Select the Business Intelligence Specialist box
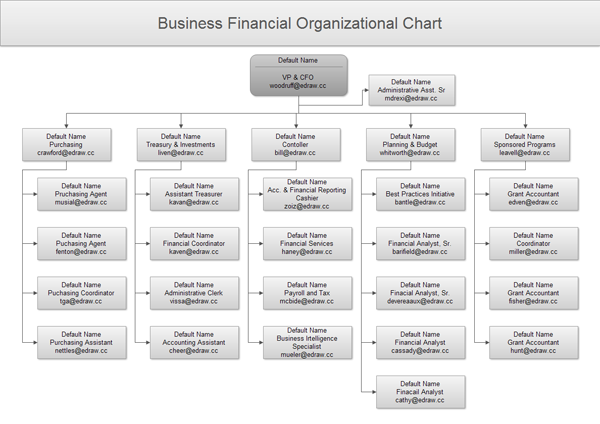The image size is (600, 424). point(308,342)
